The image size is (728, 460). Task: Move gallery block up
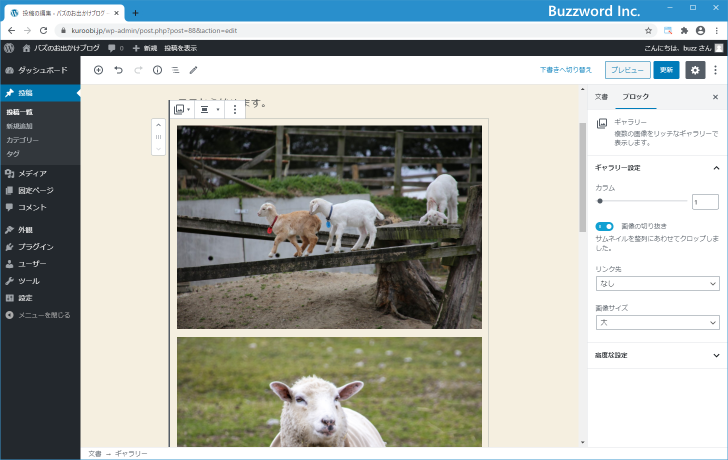(158, 125)
